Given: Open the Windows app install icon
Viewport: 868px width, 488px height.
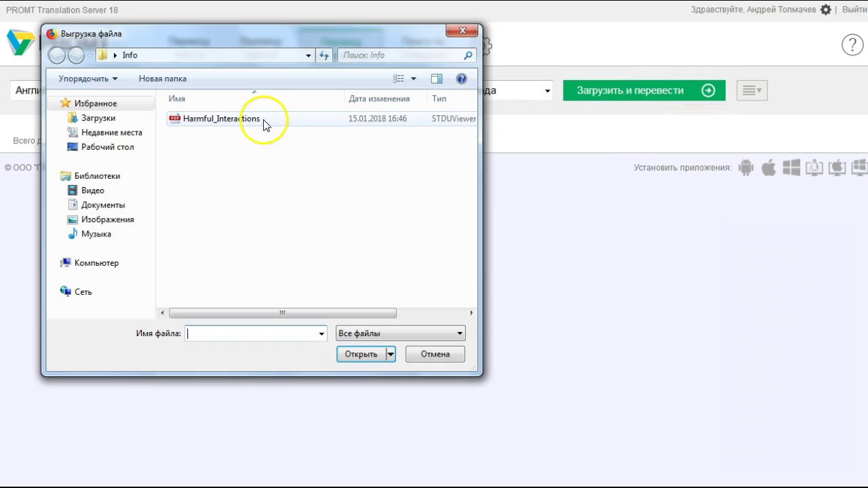Looking at the screenshot, I should 791,167.
